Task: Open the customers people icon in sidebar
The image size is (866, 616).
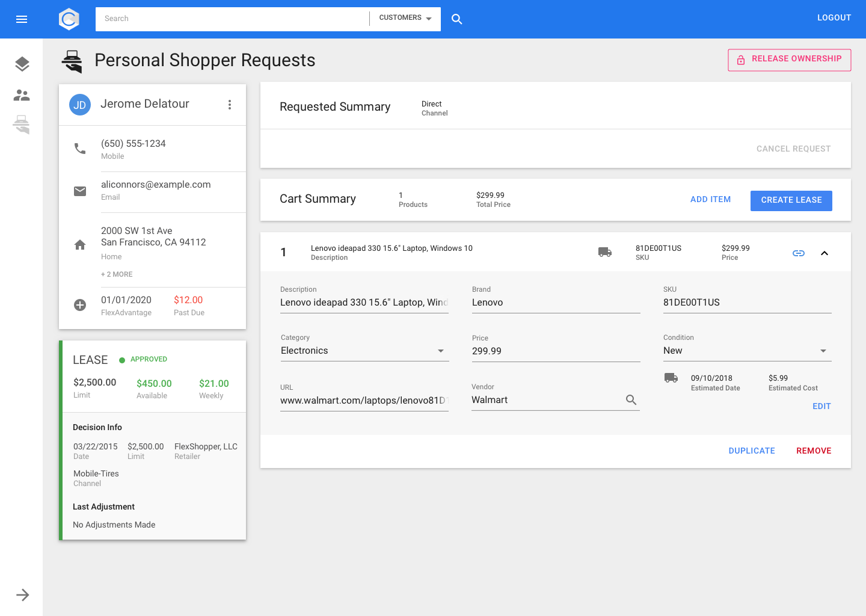Action: (22, 95)
